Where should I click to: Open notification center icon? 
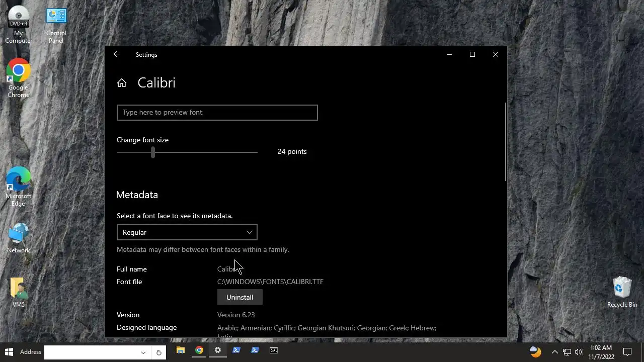coord(627,352)
